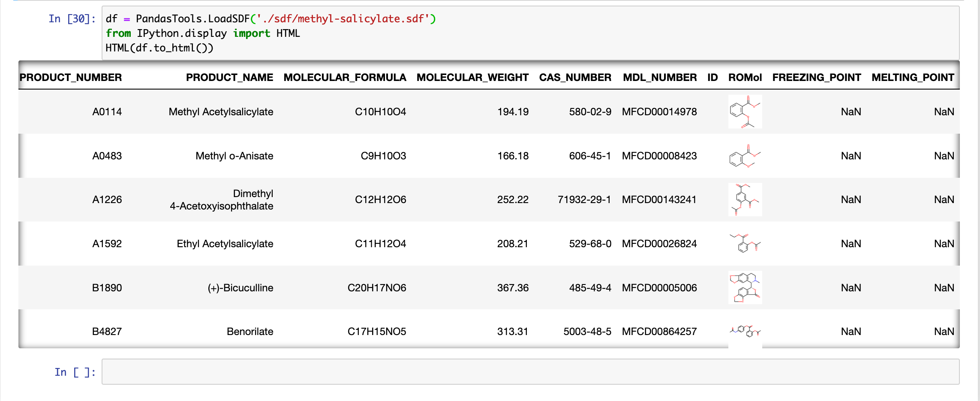Viewport: 980px width, 401px height.
Task: Click the Methyl o-Anisate molecule structure image
Action: pyautogui.click(x=745, y=156)
